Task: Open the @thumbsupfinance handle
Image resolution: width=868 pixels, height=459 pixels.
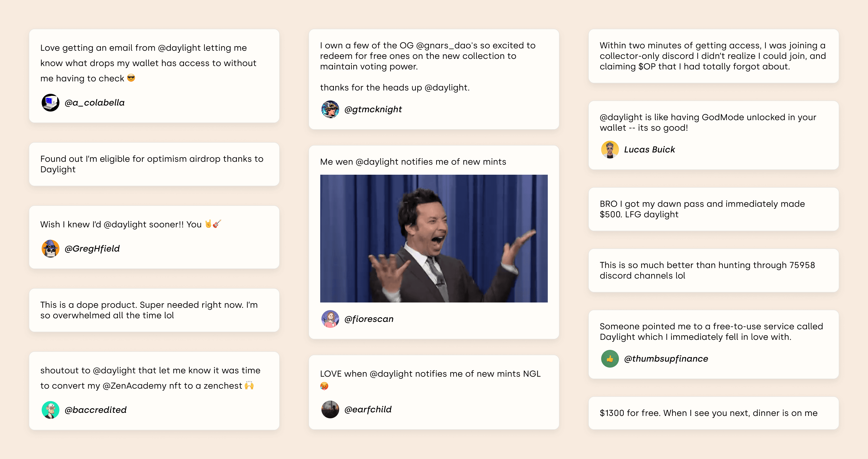Action: 666,359
